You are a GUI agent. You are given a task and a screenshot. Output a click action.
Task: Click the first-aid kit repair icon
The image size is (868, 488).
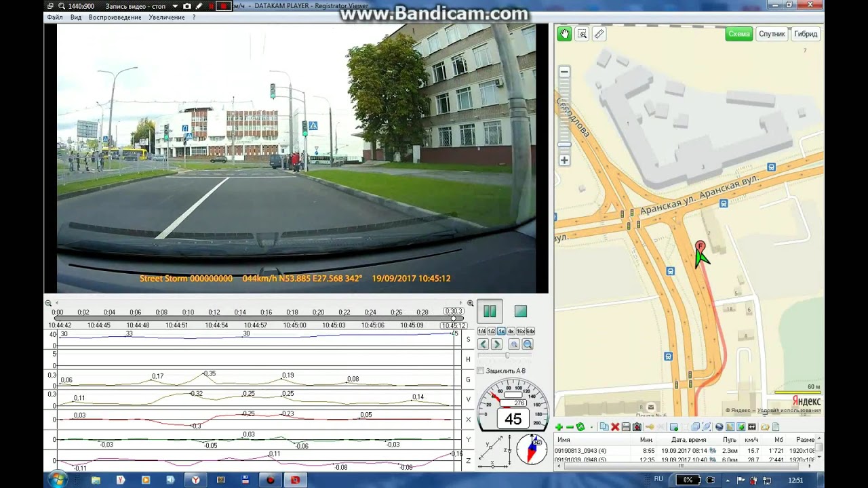pyautogui.click(x=637, y=427)
